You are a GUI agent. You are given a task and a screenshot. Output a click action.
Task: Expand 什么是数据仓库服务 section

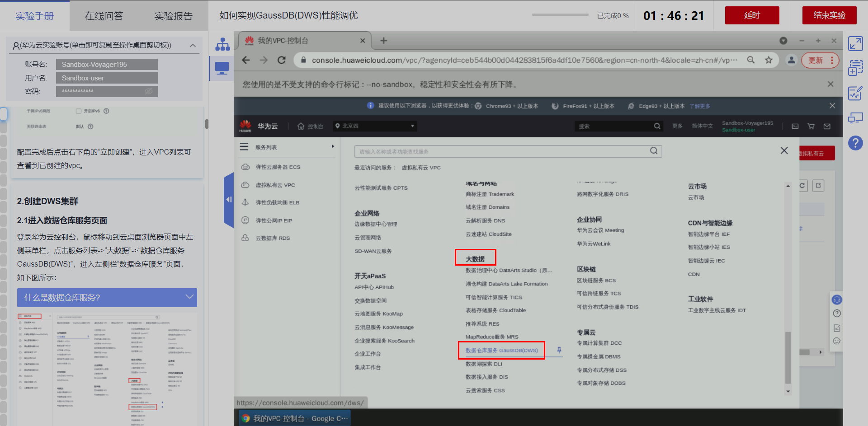(x=107, y=298)
